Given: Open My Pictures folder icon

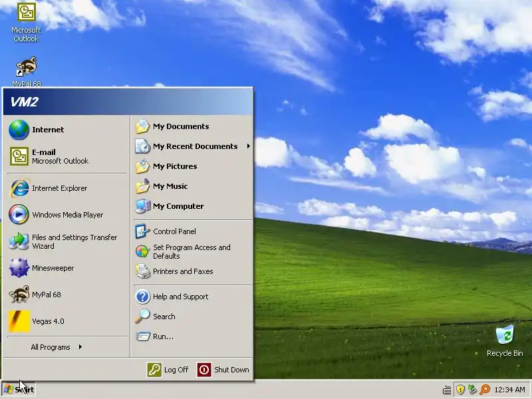Looking at the screenshot, I should 142,166.
